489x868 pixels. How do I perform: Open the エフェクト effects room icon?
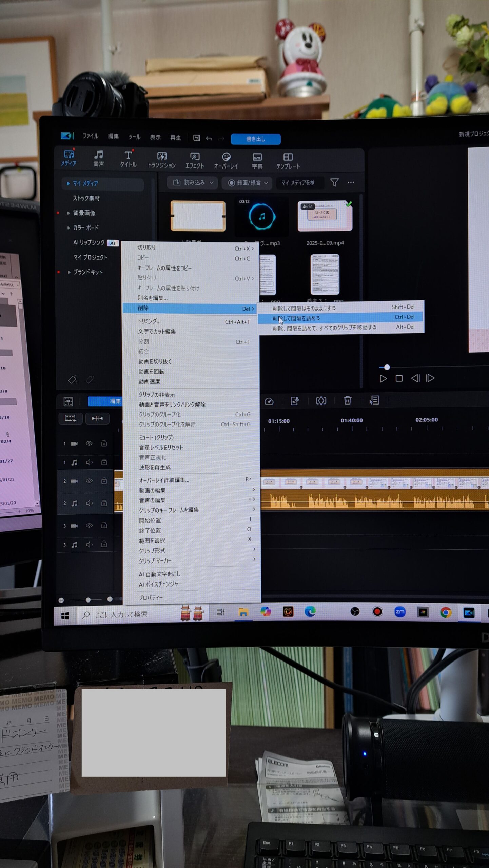[x=195, y=161]
